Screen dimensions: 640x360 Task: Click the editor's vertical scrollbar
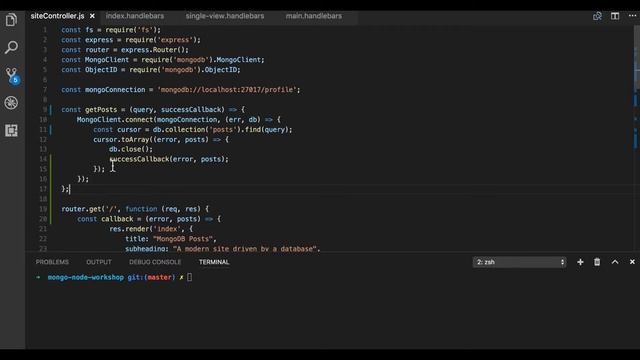(x=636, y=139)
